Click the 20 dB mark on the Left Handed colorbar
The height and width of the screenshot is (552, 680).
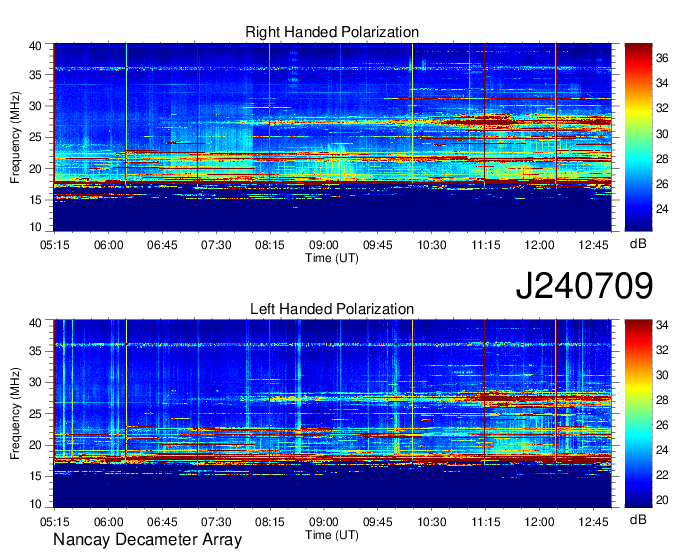coord(662,500)
